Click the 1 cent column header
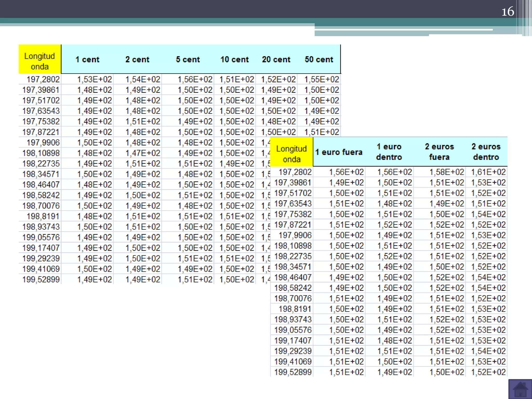This screenshot has width=532, height=399. pos(88,59)
